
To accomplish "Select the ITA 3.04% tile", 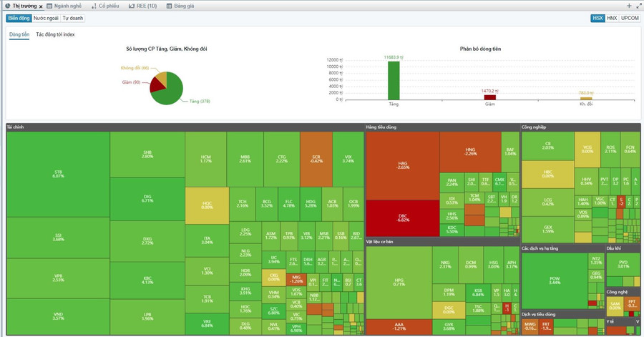I will [x=207, y=240].
